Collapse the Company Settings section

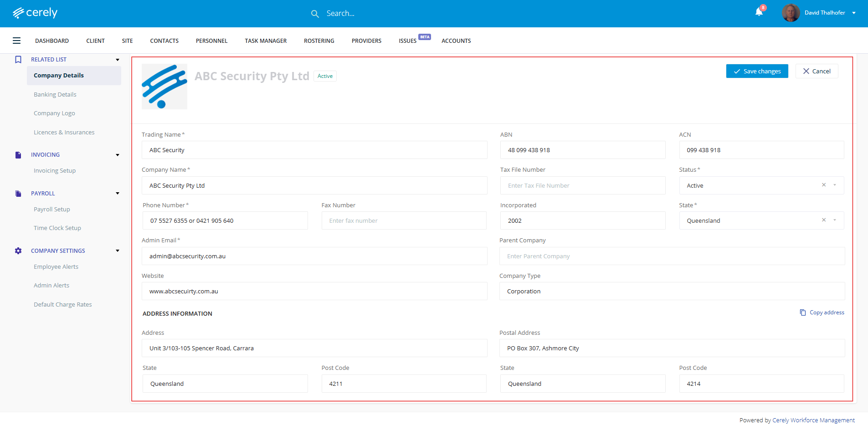click(118, 251)
